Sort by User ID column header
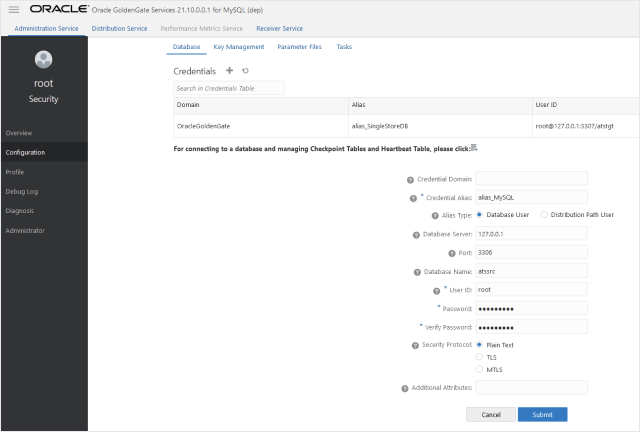Viewport: 640px width, 432px height. 586,105
